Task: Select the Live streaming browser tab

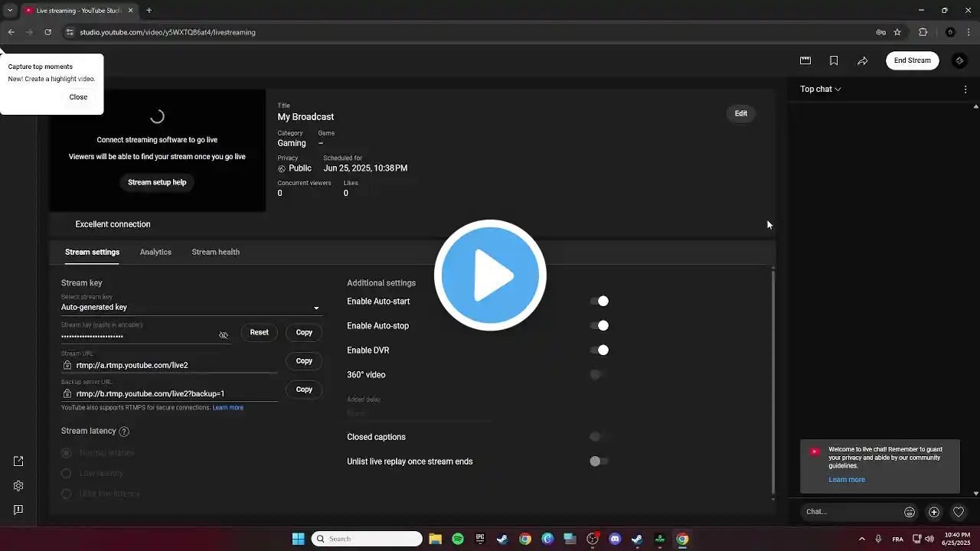Action: pos(78,11)
